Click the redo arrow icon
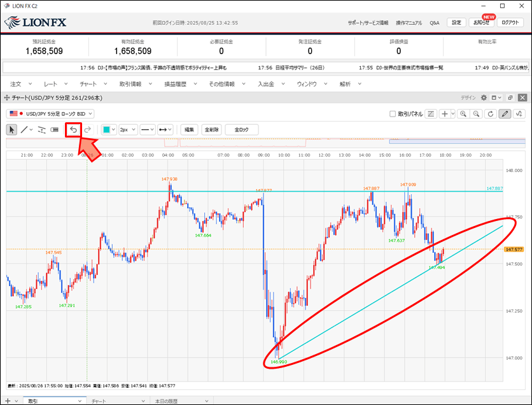The width and height of the screenshot is (532, 405). 88,129
